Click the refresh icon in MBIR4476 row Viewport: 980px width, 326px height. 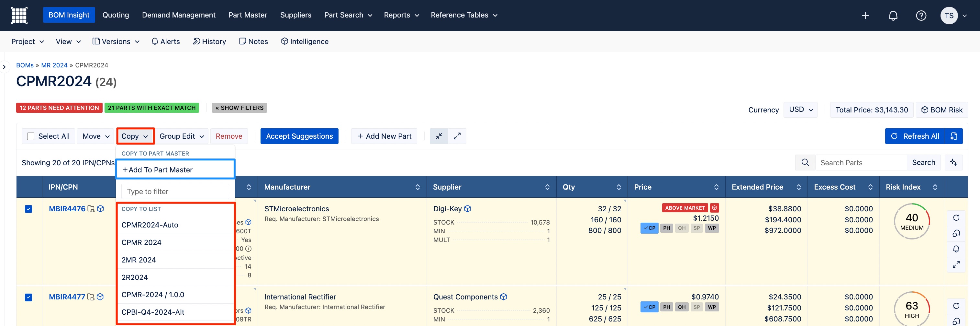point(956,218)
